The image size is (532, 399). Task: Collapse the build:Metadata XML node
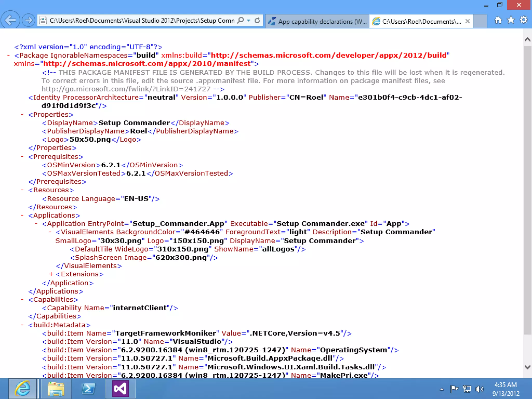pos(22,325)
